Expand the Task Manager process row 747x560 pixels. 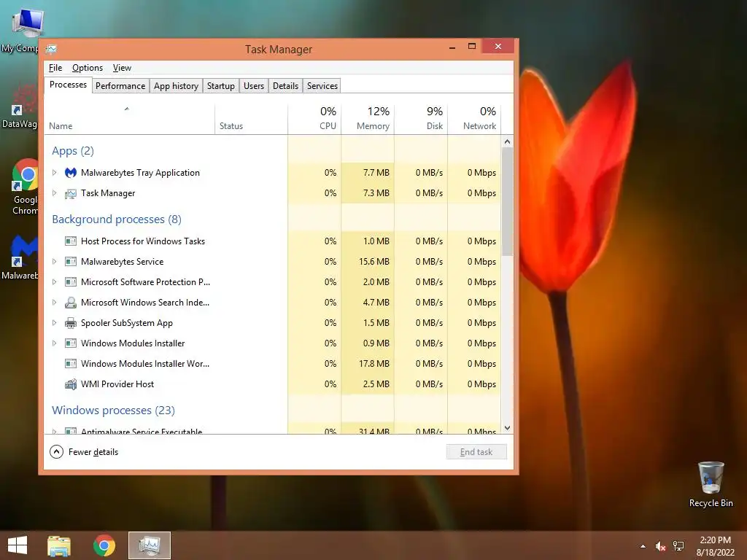click(54, 193)
